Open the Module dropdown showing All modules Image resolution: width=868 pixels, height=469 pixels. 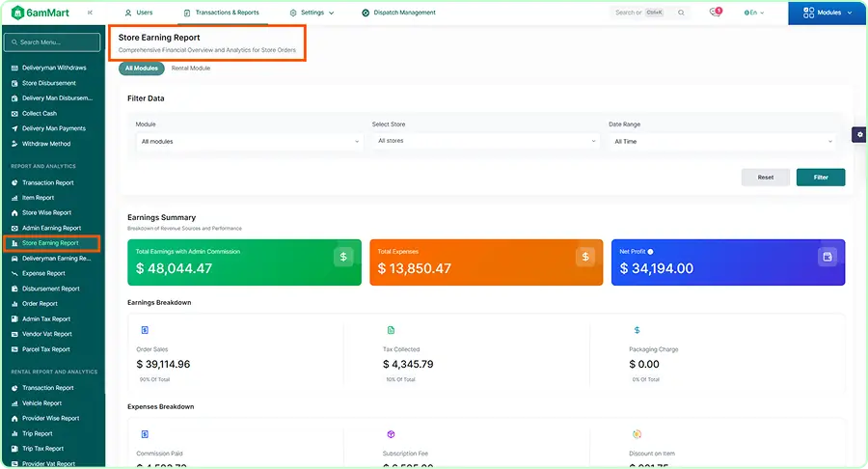[249, 142]
